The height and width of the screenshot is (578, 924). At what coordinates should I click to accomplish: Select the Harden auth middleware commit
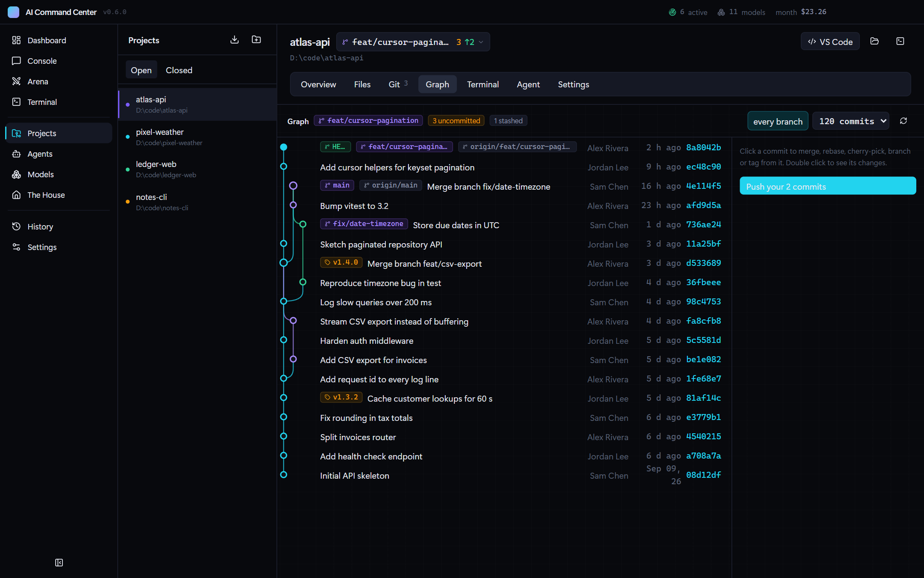[x=504, y=340]
